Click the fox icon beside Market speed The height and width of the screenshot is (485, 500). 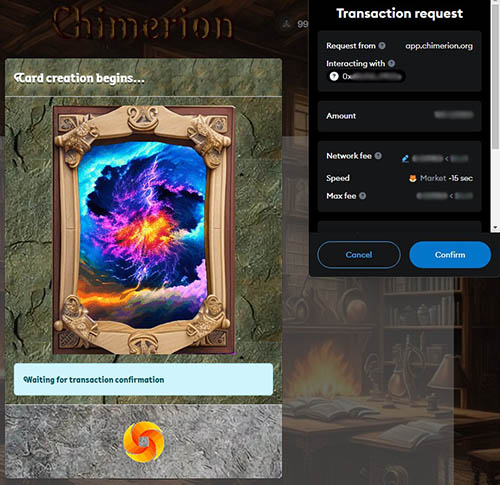pyautogui.click(x=413, y=178)
